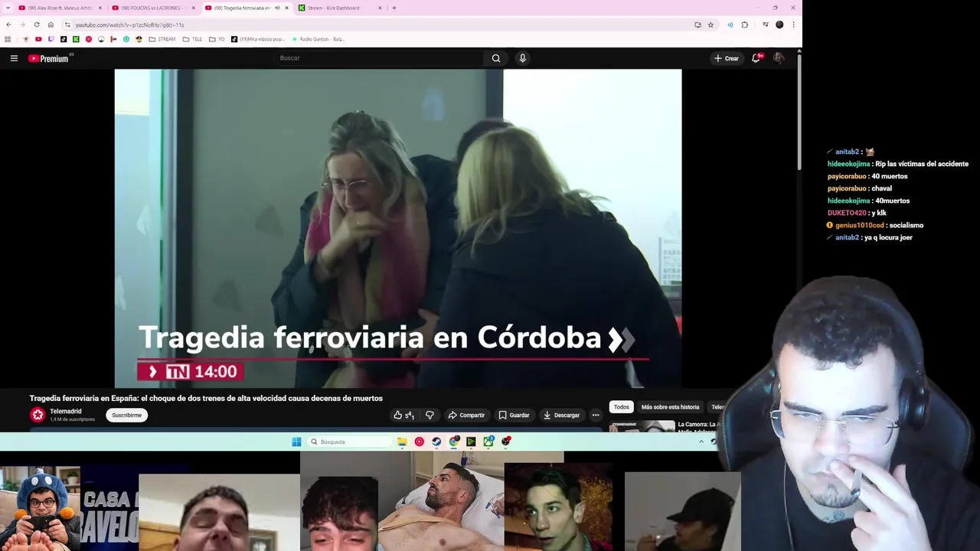
Task: Open the Telemadrid channel avatar
Action: 38,415
